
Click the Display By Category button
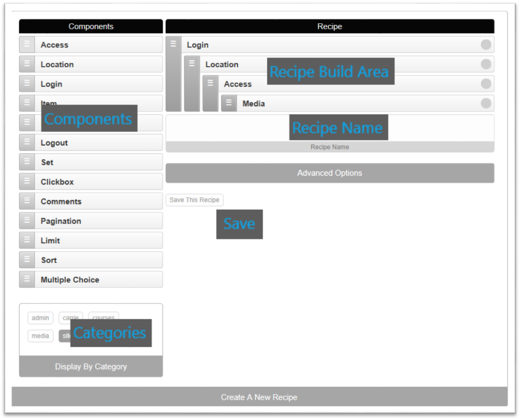pyautogui.click(x=91, y=366)
